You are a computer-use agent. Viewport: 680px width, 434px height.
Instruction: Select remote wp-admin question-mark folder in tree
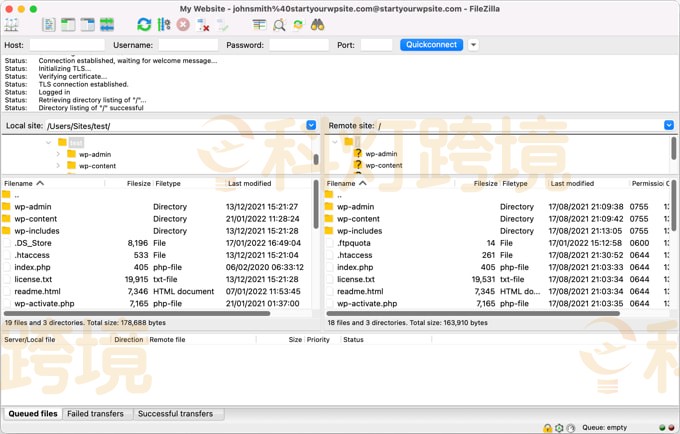(358, 153)
